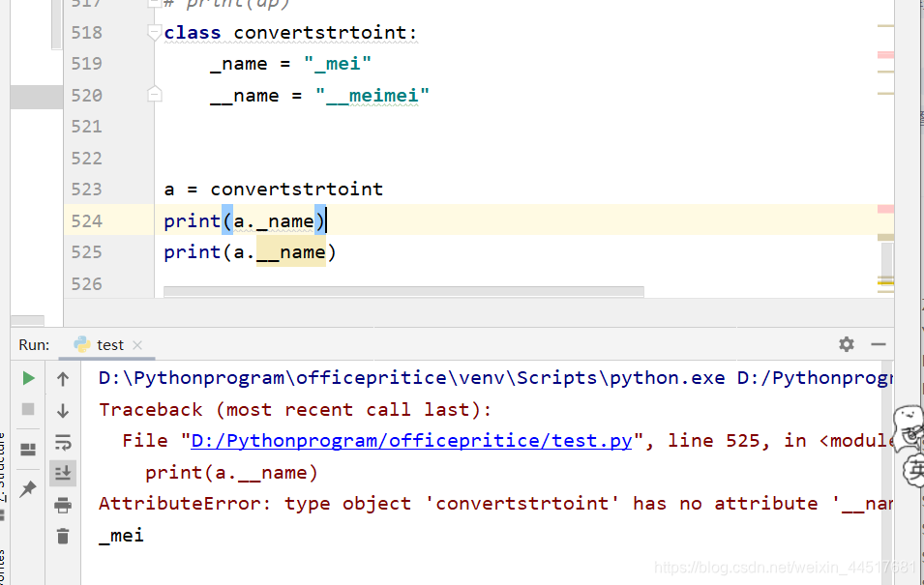This screenshot has height=585, width=924.
Task: Click fold end marker at line 520
Action: [155, 94]
